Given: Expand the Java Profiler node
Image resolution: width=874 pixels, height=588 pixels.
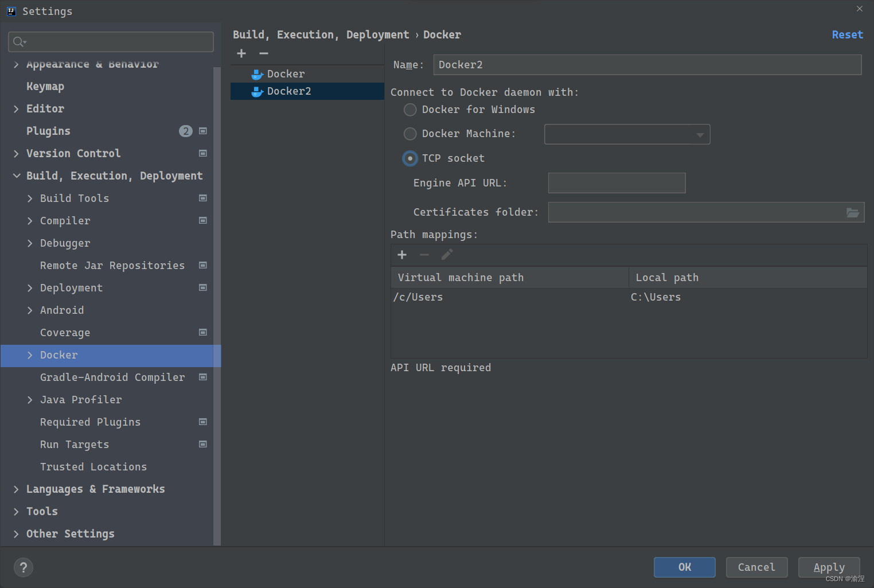Looking at the screenshot, I should point(30,400).
